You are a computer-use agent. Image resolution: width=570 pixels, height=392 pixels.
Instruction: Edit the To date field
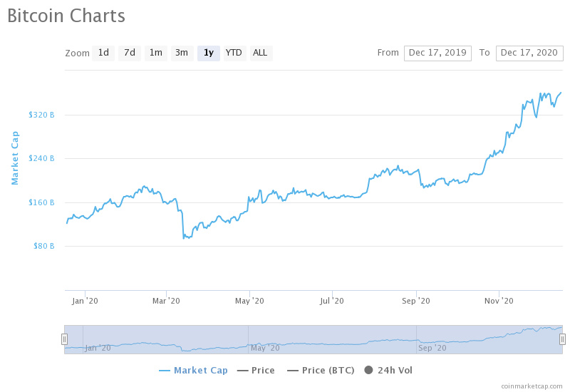(529, 53)
